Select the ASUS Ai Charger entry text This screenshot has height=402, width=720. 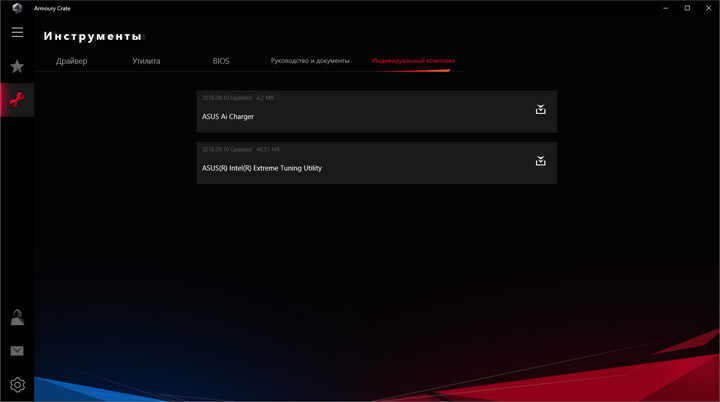(228, 117)
